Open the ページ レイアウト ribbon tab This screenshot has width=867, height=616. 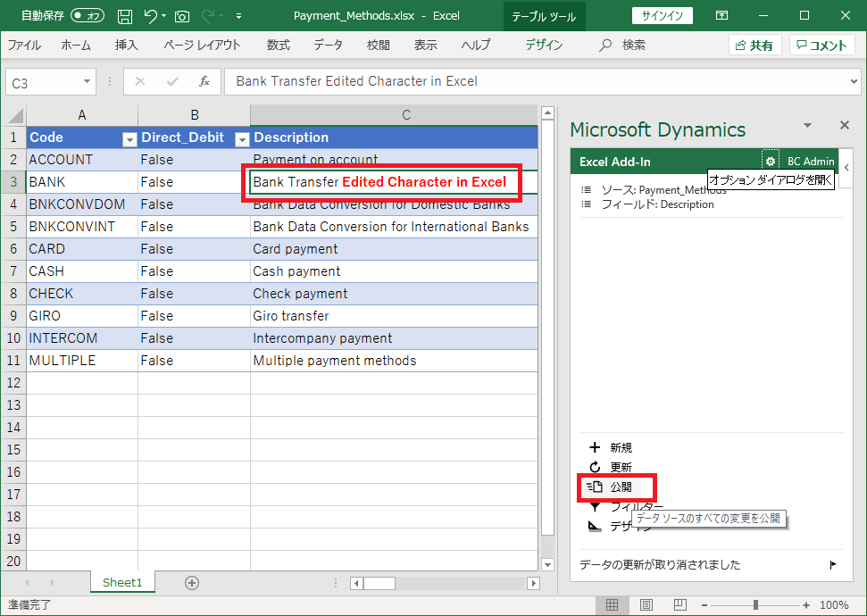(202, 45)
